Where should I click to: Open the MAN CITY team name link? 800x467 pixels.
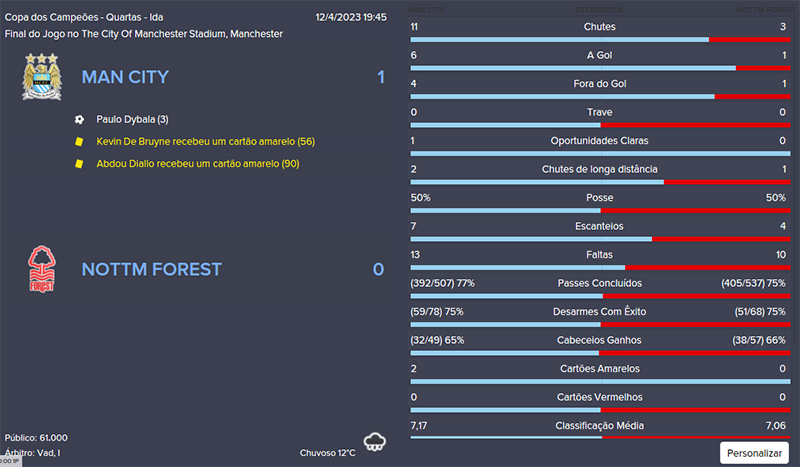125,77
